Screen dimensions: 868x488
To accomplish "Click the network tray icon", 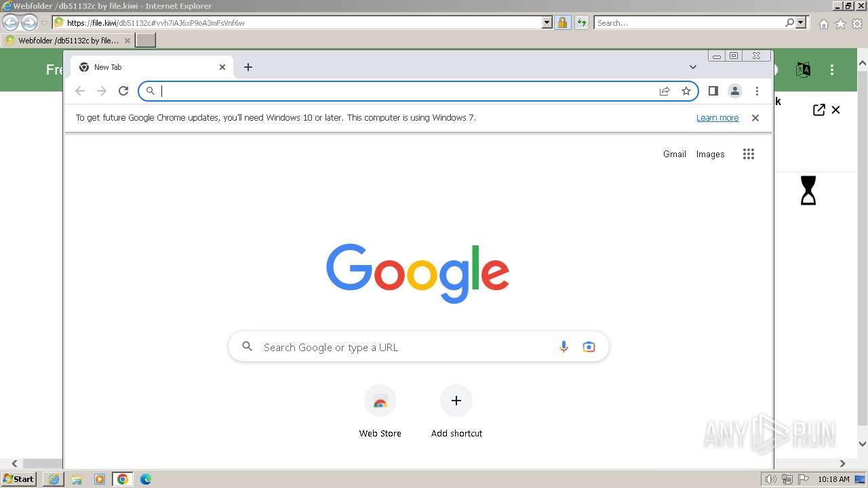I will click(787, 479).
